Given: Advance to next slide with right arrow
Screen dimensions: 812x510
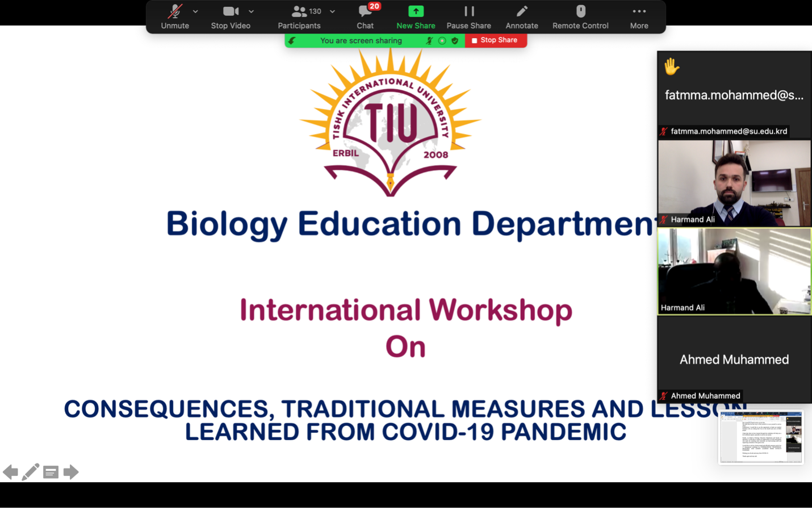Looking at the screenshot, I should tap(71, 472).
